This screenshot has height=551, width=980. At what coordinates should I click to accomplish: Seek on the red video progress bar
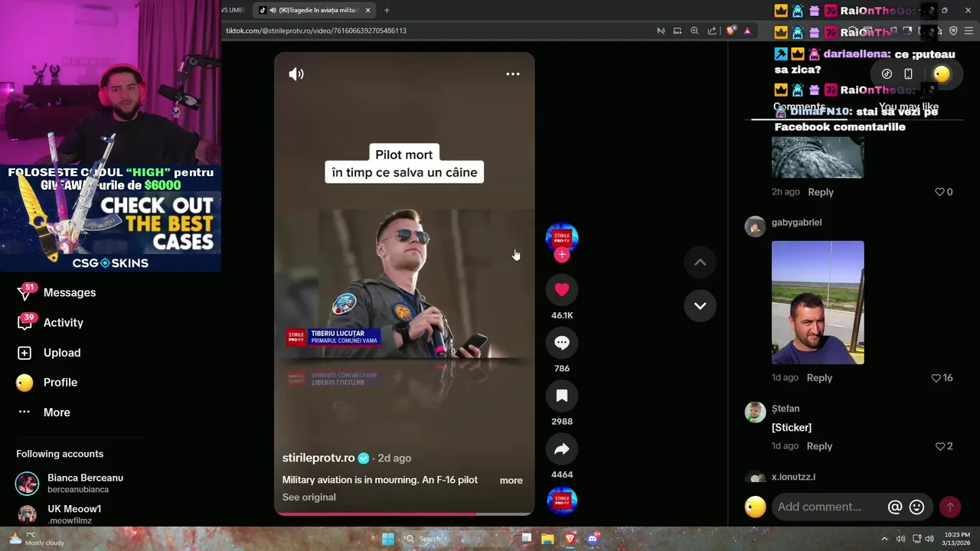[x=404, y=514]
